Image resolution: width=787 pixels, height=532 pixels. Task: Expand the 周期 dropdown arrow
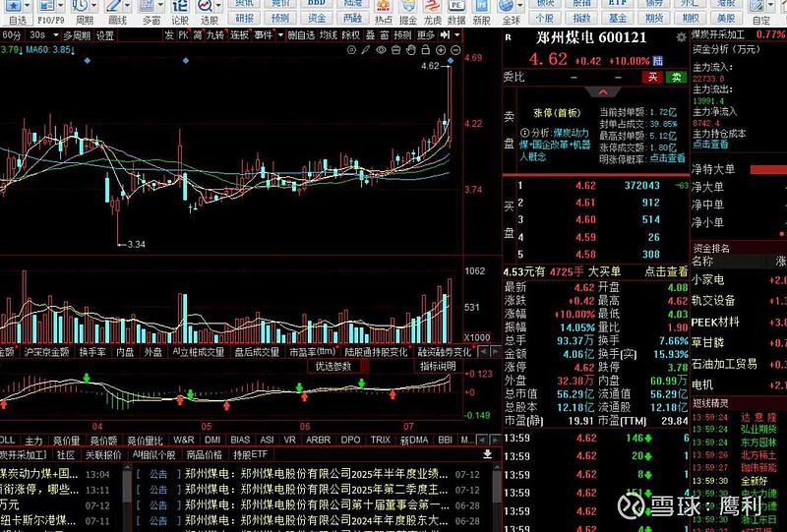pyautogui.click(x=94, y=6)
